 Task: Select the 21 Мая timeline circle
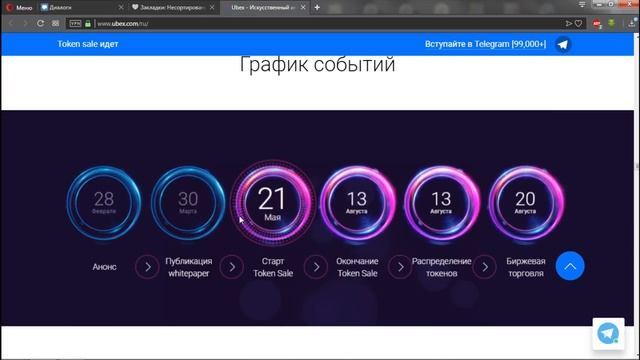pos(273,203)
